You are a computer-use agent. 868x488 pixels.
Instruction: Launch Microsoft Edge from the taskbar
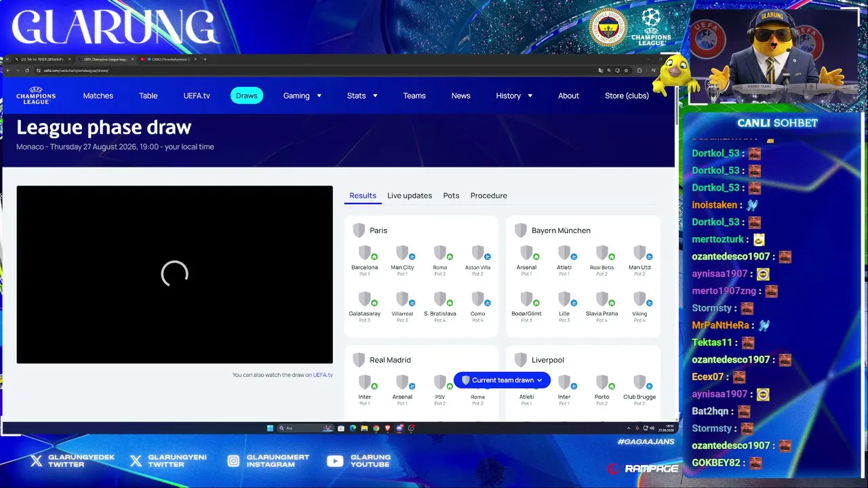(353, 428)
